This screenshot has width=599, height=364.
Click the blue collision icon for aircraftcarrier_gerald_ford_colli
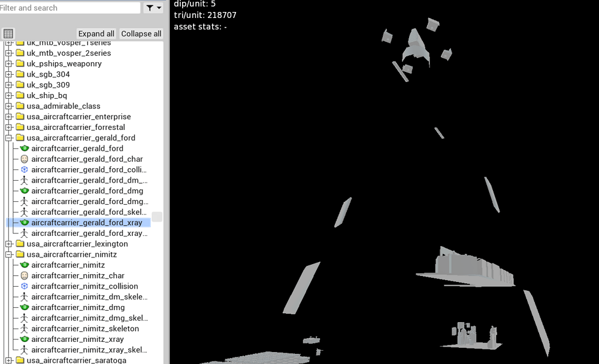(x=25, y=169)
